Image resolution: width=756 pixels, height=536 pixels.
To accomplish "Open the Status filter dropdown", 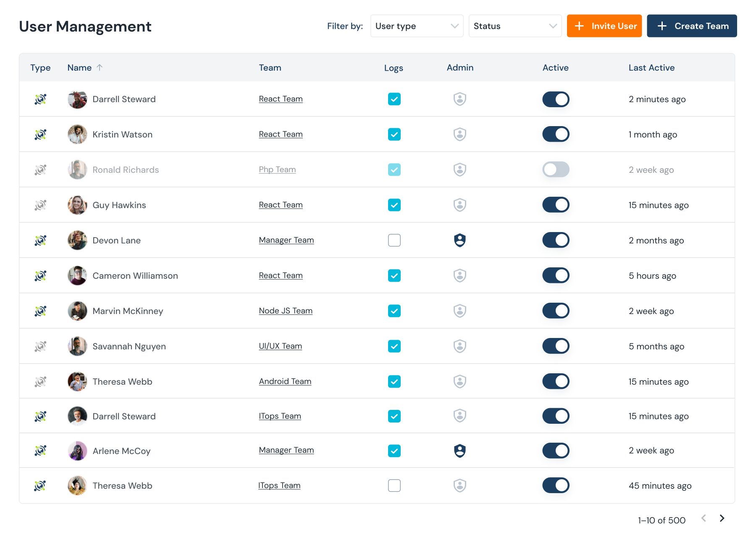I will click(515, 26).
